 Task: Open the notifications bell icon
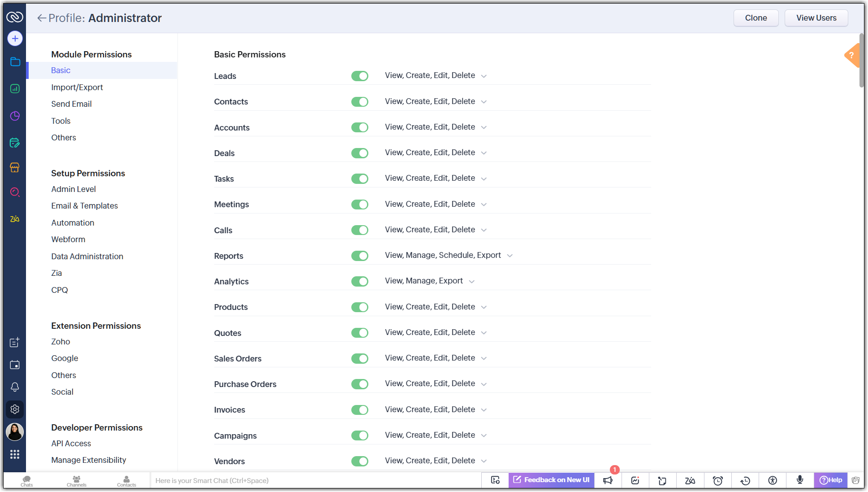[x=15, y=387]
